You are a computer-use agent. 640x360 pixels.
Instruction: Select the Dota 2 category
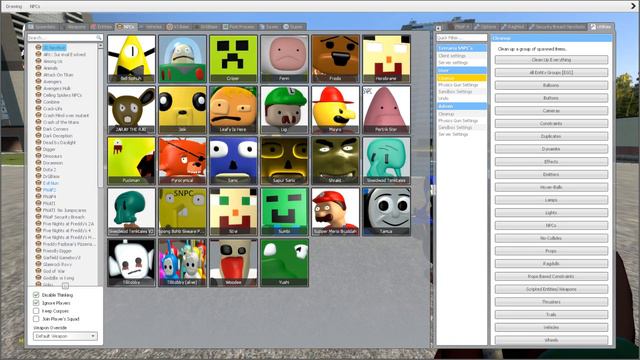[x=49, y=169]
